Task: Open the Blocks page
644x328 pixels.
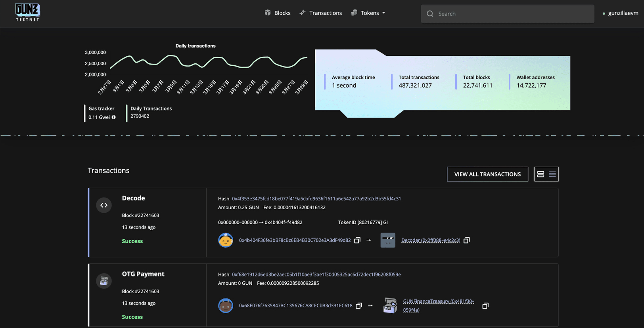Action: tap(278, 13)
